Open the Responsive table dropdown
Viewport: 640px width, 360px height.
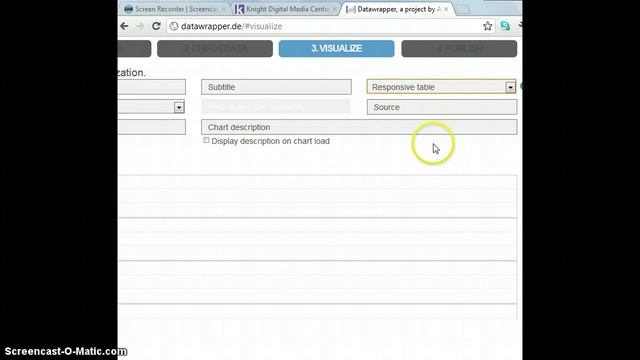coord(442,87)
